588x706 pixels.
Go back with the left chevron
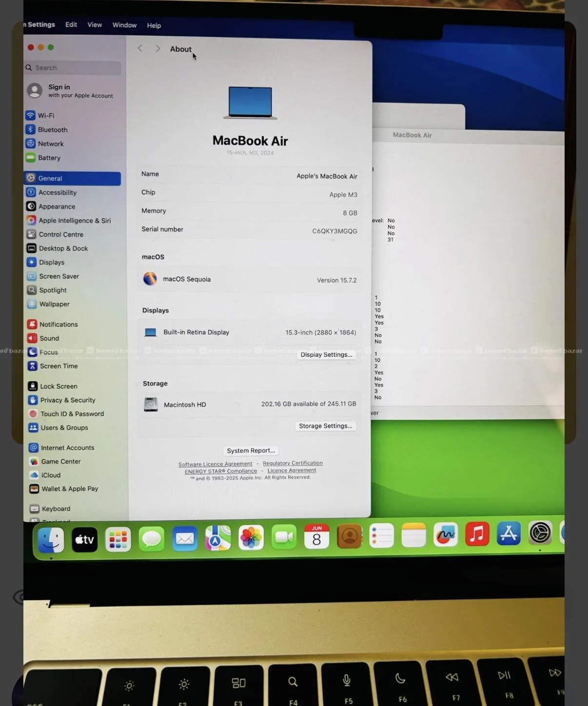point(140,48)
